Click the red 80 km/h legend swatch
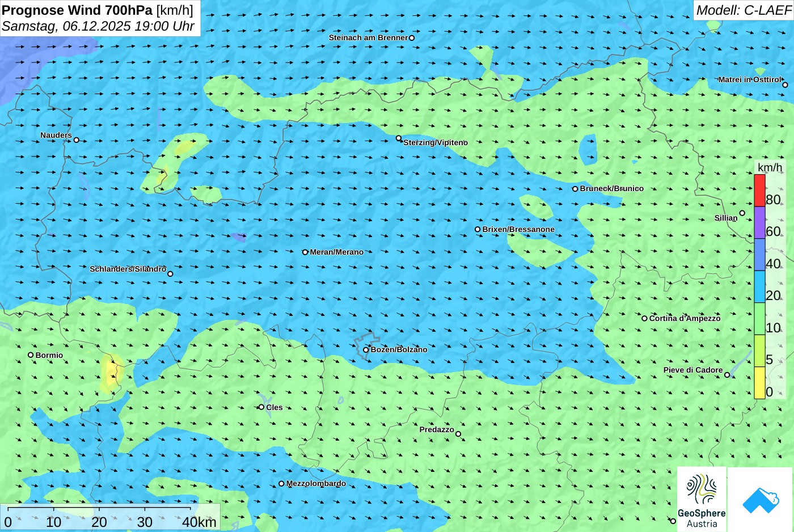Screen dimensions: 794x532 759,191
